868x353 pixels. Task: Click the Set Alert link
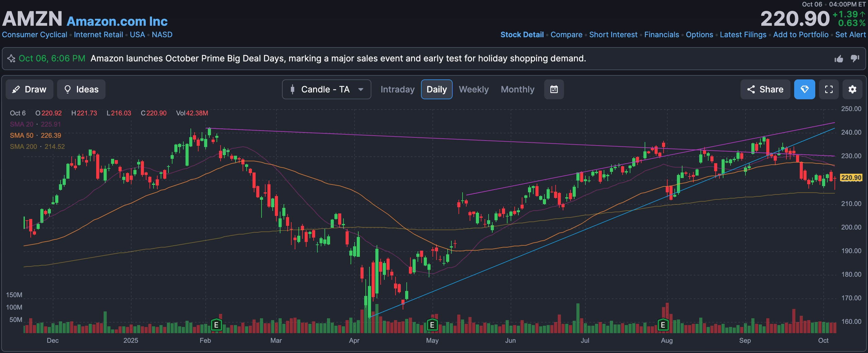(x=850, y=35)
